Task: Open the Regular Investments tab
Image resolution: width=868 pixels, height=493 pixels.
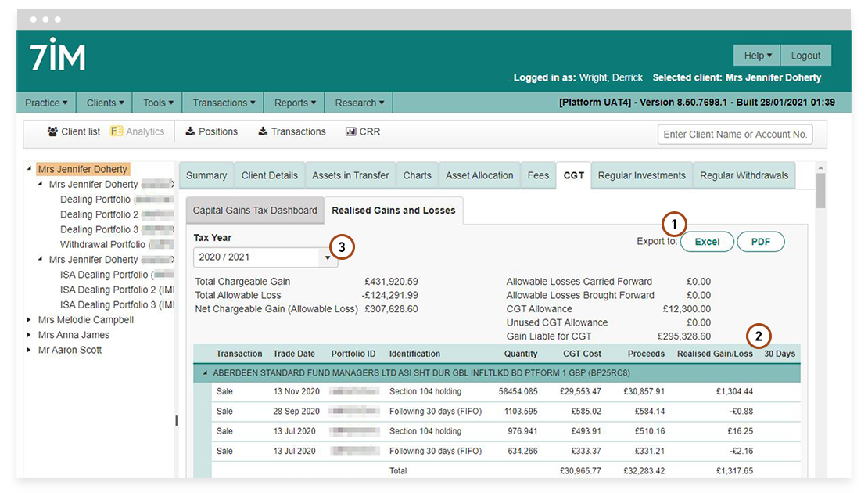Action: click(641, 175)
